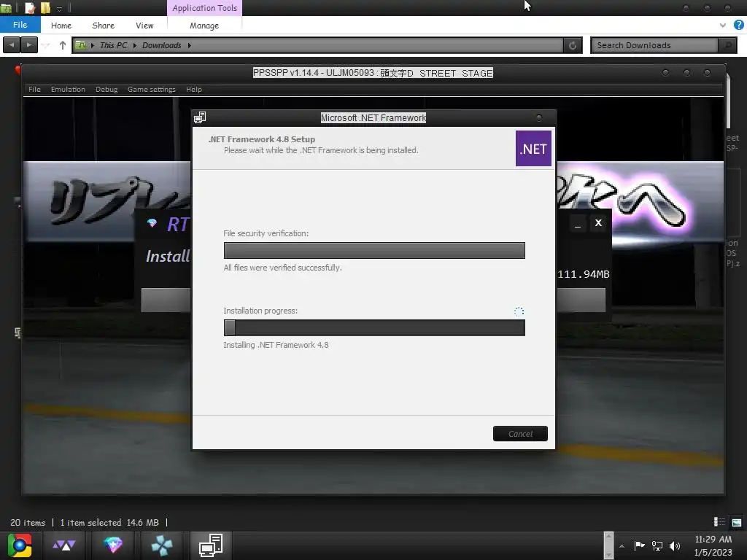747x560 pixels.
Task: Select the Manage ribbon tab
Action: pos(204,26)
